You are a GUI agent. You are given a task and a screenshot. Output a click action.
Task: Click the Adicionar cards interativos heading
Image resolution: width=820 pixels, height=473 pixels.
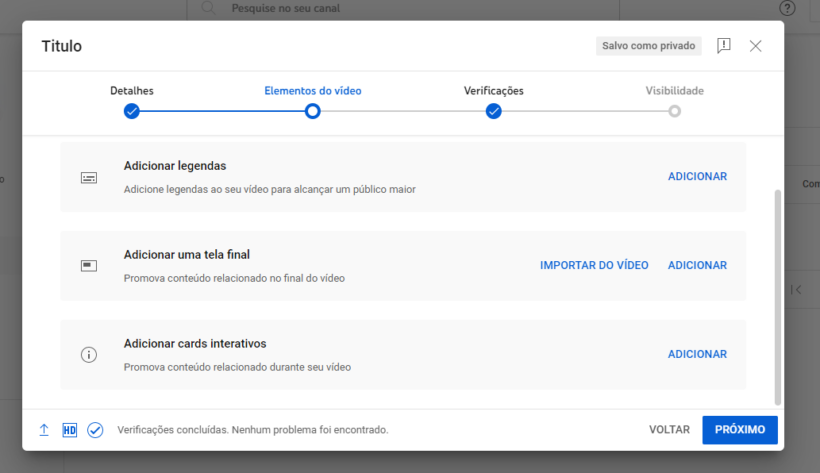pyautogui.click(x=195, y=344)
